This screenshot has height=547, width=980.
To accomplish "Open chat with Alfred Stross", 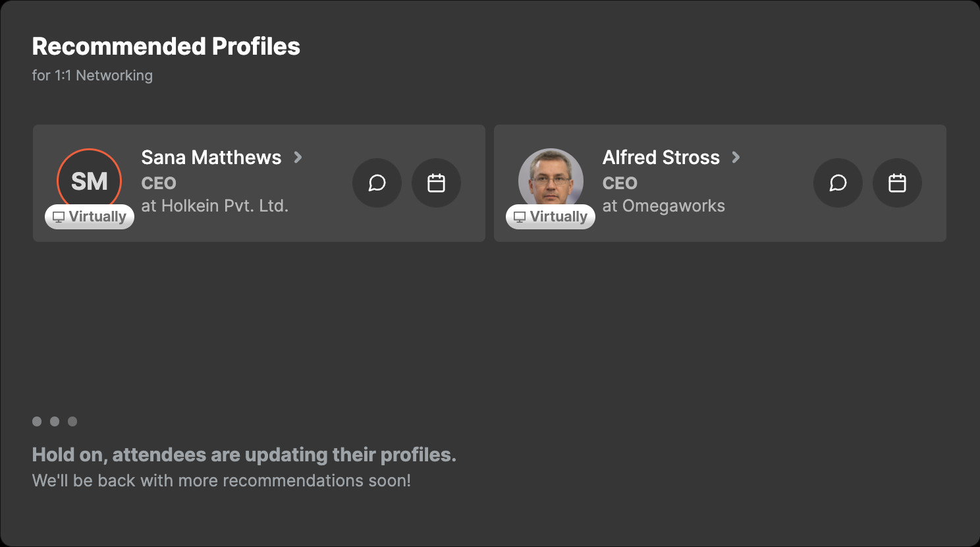I will (838, 183).
